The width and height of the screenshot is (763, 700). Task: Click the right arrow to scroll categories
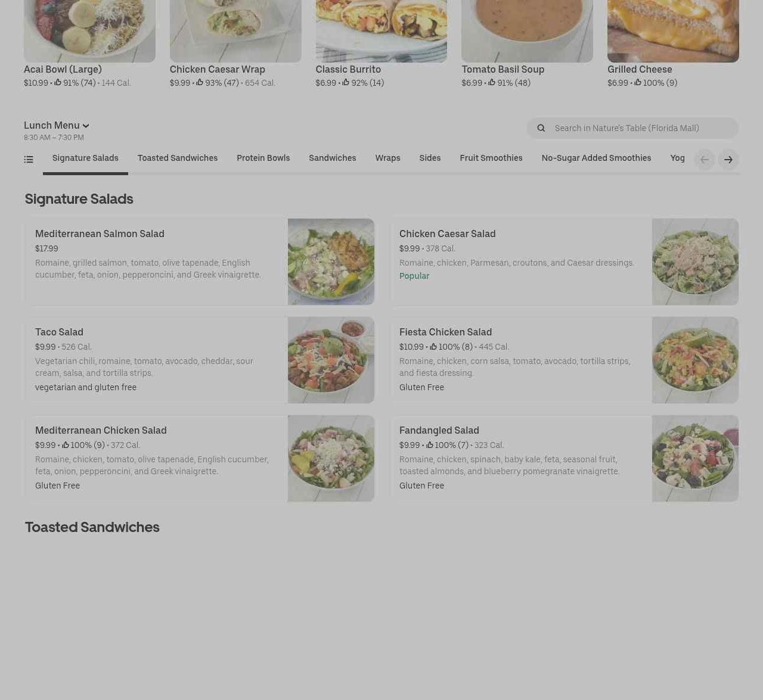[x=728, y=160]
